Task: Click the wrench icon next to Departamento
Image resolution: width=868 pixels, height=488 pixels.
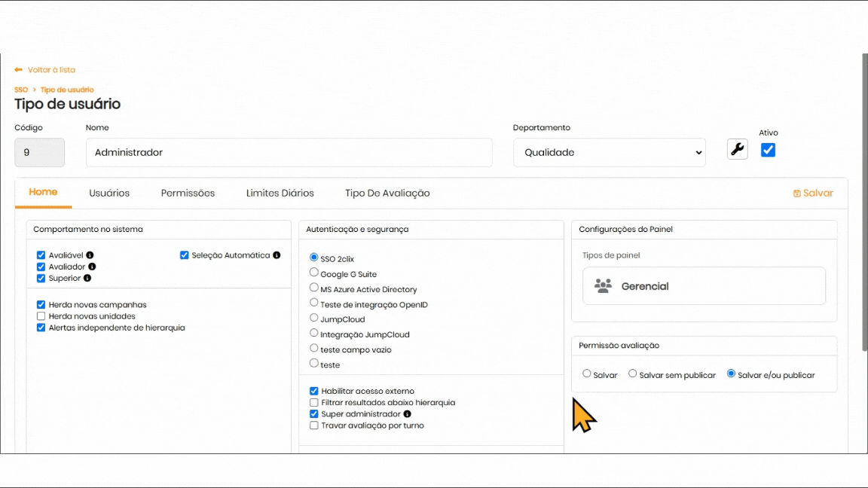Action: click(x=738, y=149)
